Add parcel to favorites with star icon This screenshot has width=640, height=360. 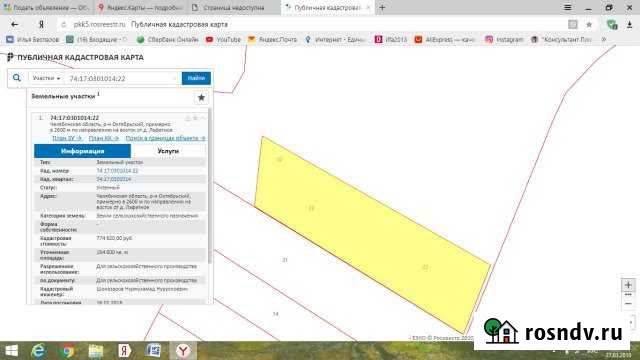coord(201,98)
